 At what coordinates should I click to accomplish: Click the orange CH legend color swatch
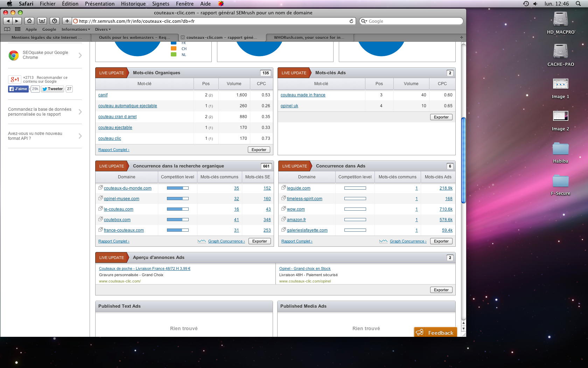174,48
